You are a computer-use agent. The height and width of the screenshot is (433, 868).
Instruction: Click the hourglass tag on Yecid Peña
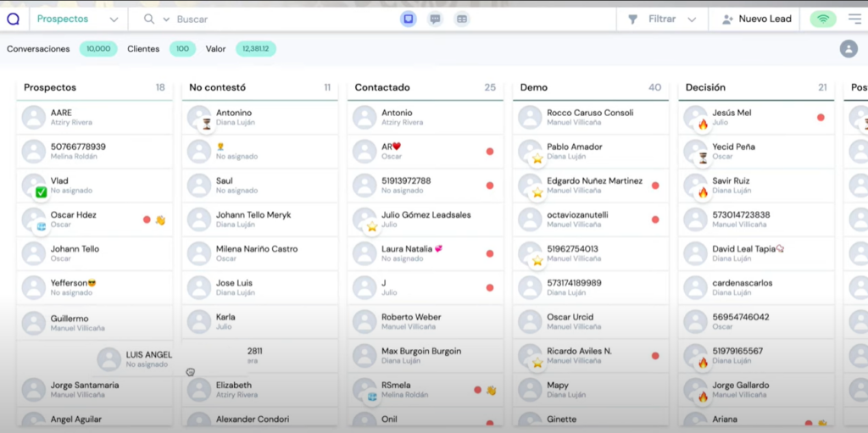coord(703,158)
